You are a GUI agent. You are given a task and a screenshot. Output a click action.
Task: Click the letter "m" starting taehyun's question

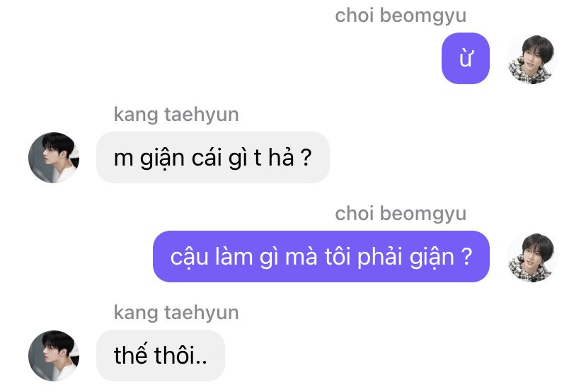123,158
